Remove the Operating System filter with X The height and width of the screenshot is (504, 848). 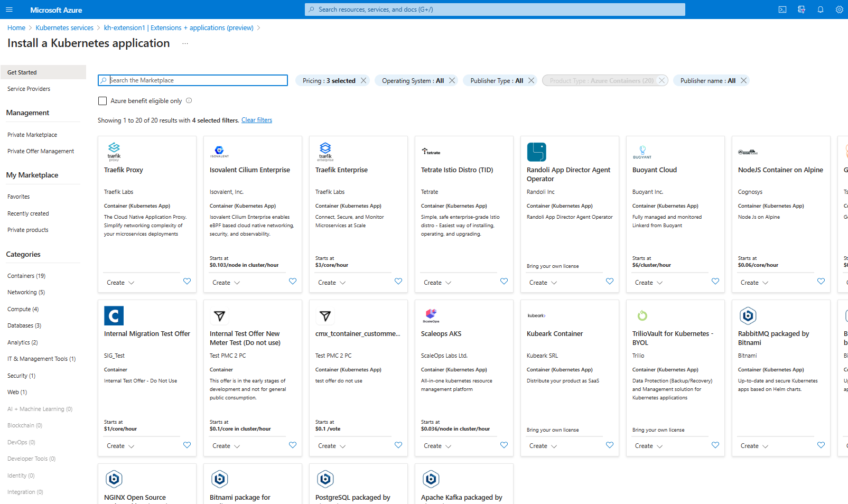coord(452,80)
